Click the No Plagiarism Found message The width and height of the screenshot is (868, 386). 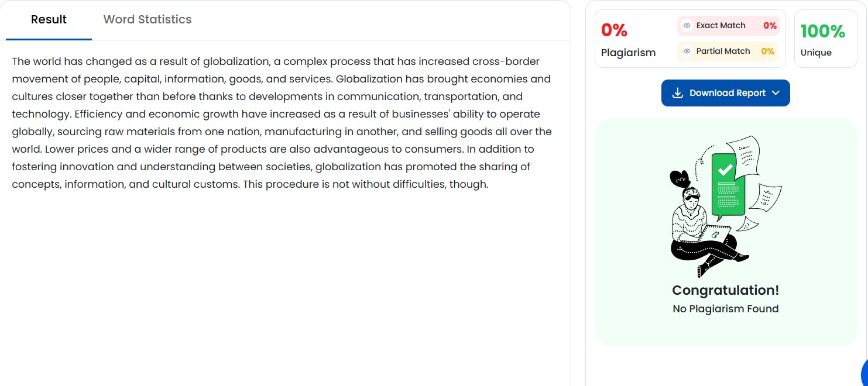[725, 309]
